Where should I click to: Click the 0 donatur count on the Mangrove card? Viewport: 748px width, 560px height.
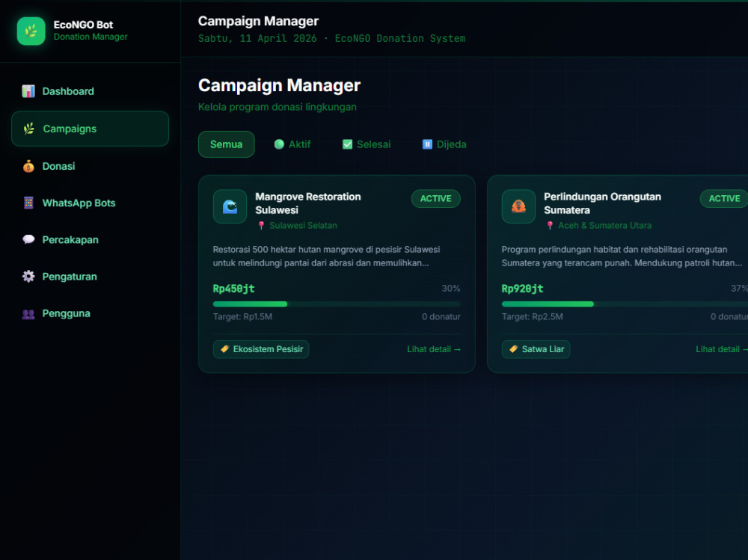pos(441,317)
